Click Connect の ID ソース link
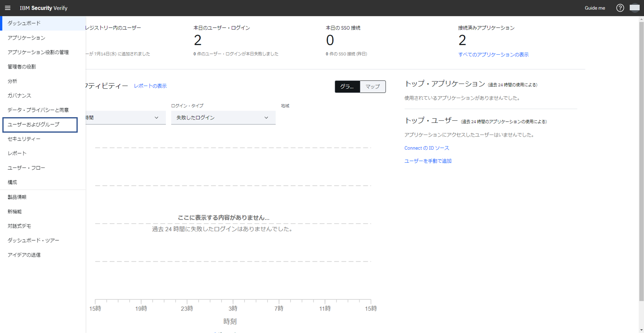Image resolution: width=644 pixels, height=333 pixels. tap(427, 148)
